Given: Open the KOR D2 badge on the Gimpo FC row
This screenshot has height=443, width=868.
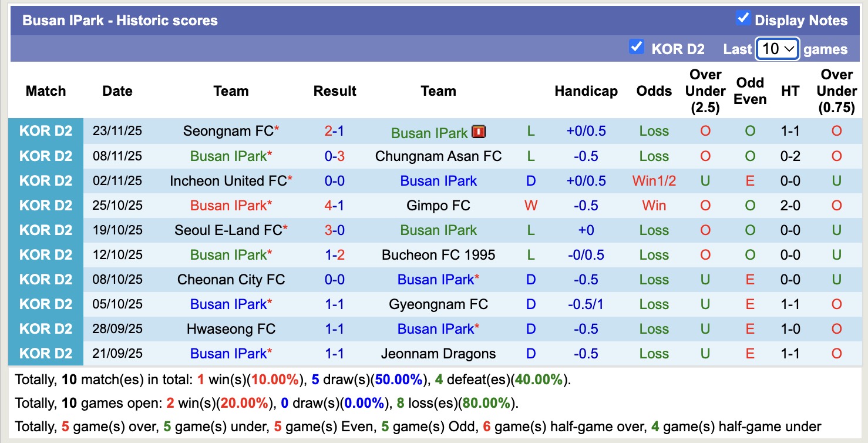Looking at the screenshot, I should pos(46,205).
